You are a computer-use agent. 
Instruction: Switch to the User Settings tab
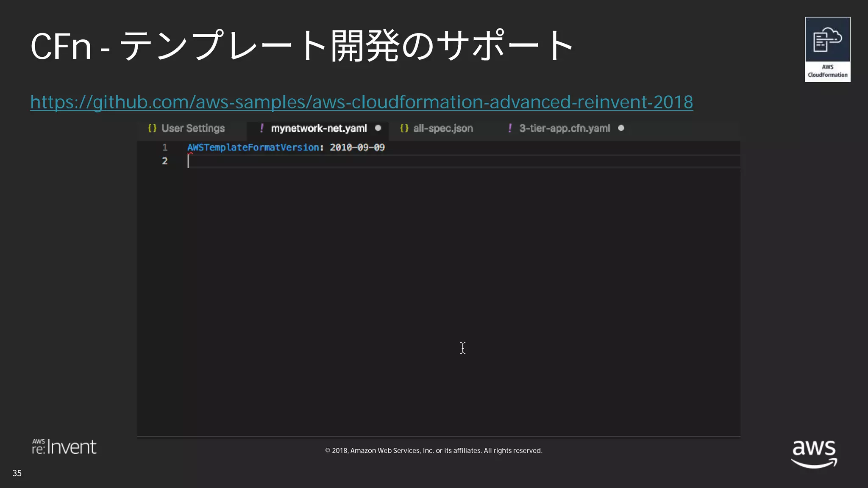click(193, 128)
